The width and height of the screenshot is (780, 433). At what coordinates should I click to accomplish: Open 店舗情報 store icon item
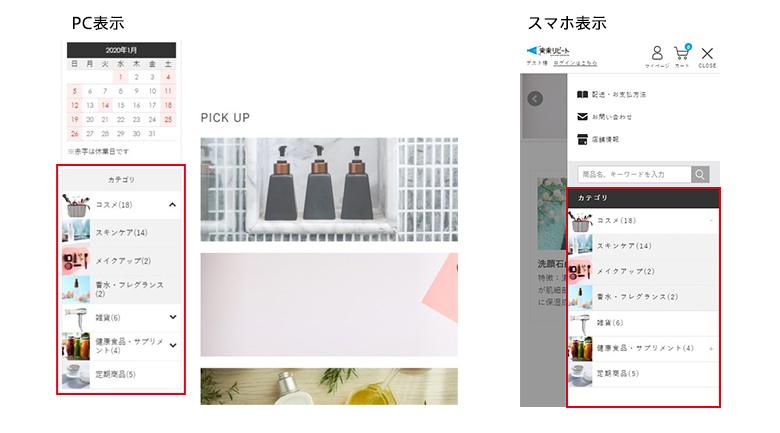pyautogui.click(x=598, y=139)
